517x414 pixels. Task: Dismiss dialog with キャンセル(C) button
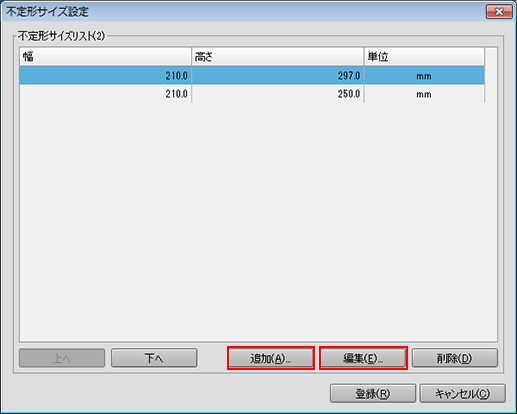point(463,394)
